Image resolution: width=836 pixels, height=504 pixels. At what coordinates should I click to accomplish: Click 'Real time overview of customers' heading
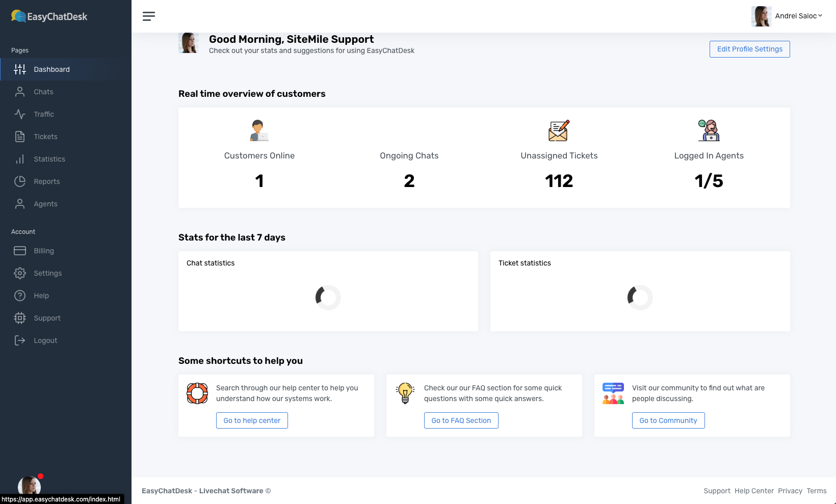pyautogui.click(x=252, y=94)
